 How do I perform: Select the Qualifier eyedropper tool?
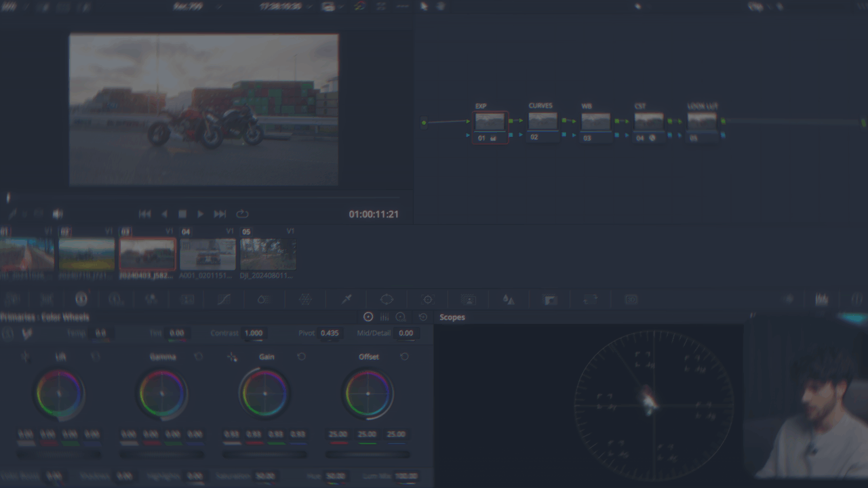pos(347,300)
